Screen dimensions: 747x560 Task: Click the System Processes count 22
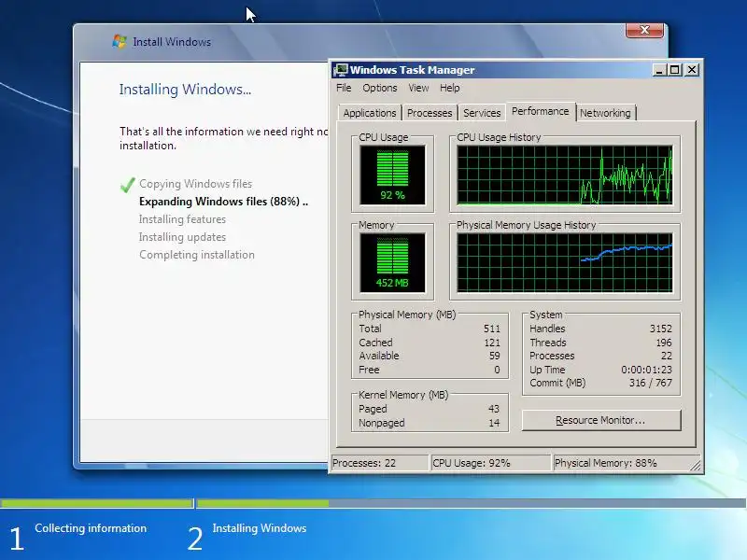click(667, 356)
